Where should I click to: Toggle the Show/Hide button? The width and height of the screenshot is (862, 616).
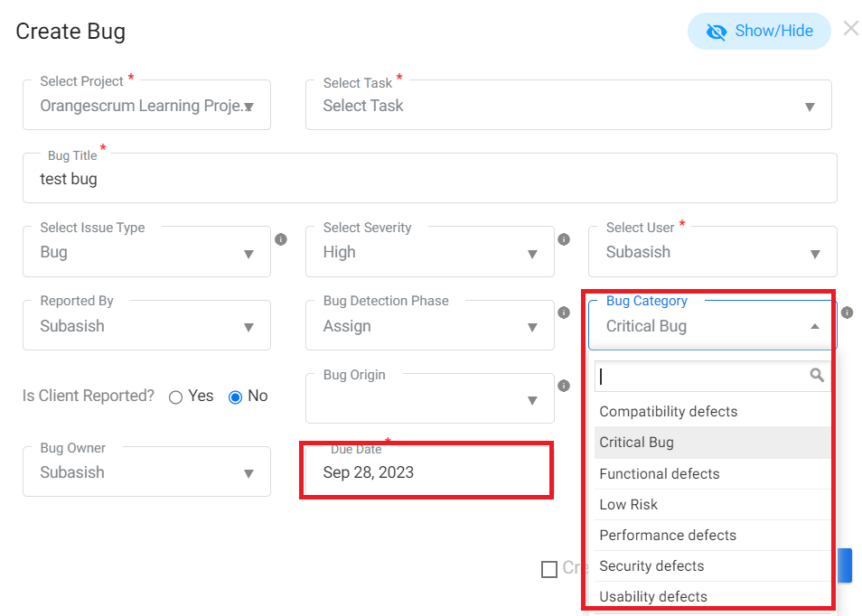coord(759,32)
